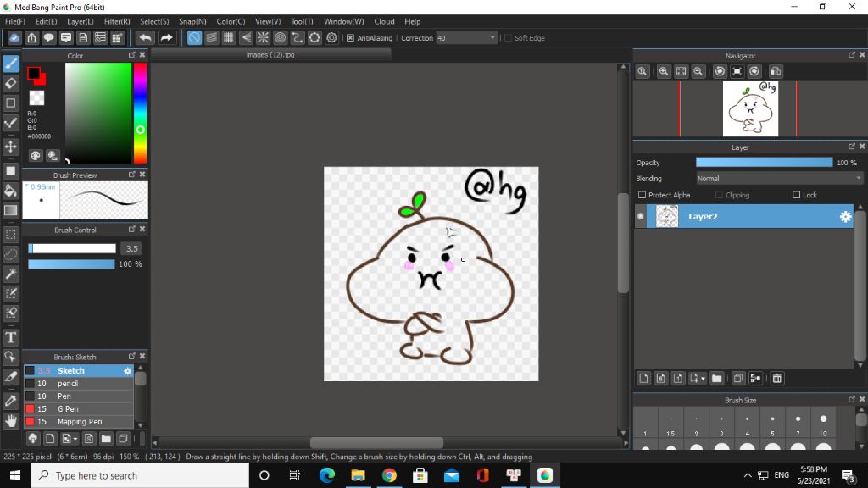Close the Color panel

click(x=142, y=55)
